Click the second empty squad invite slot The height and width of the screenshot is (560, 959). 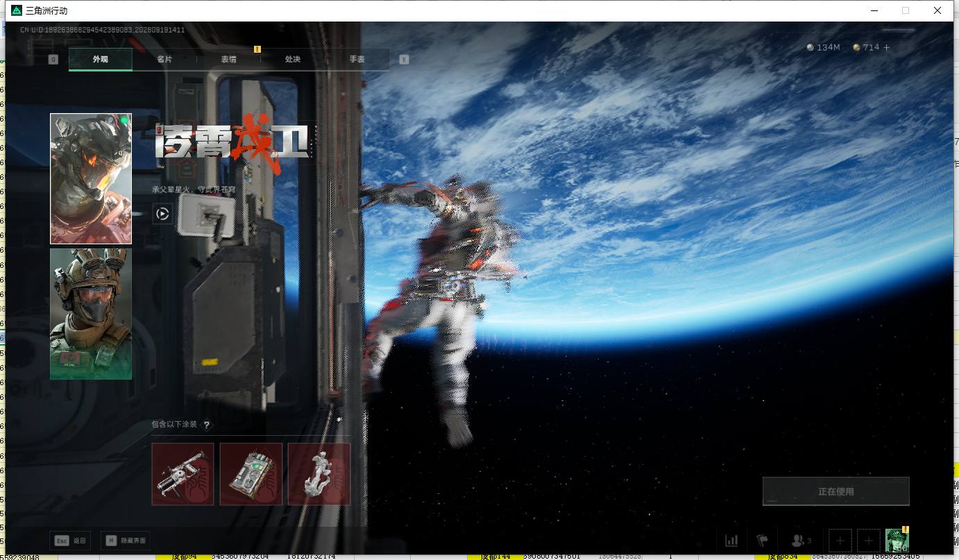tap(869, 541)
